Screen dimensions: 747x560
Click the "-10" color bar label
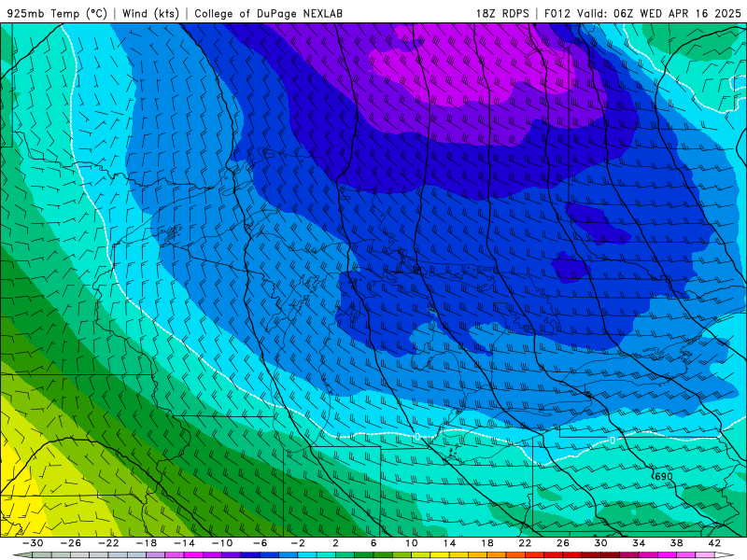[222, 543]
